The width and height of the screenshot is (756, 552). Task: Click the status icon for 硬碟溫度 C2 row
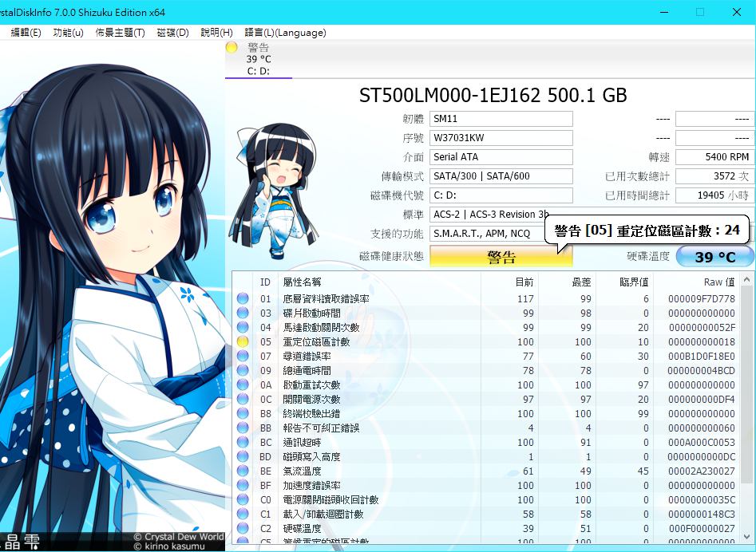point(243,528)
